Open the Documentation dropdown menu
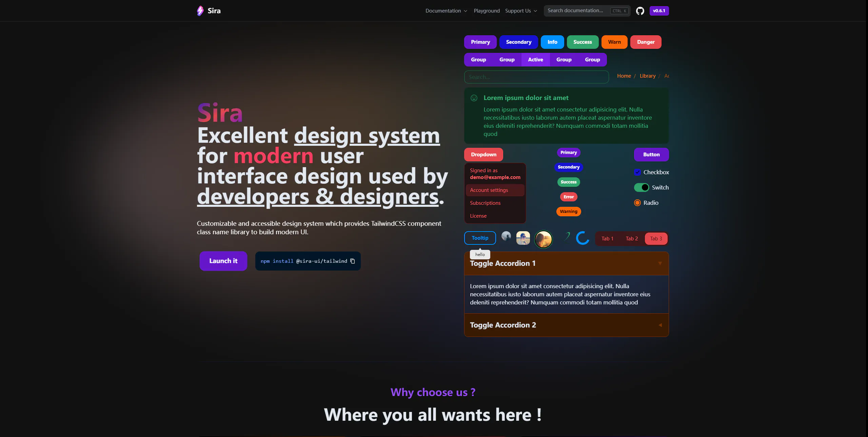 click(x=446, y=11)
